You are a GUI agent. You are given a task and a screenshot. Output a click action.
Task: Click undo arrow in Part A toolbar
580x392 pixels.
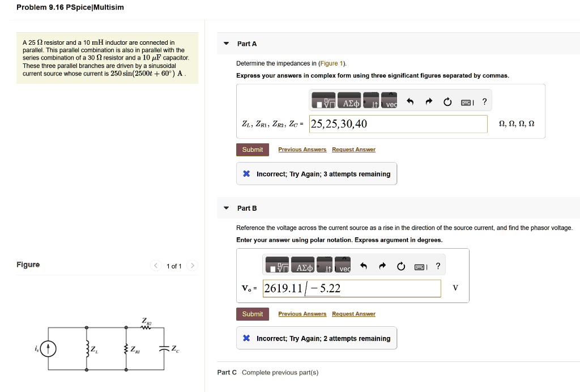click(x=411, y=103)
